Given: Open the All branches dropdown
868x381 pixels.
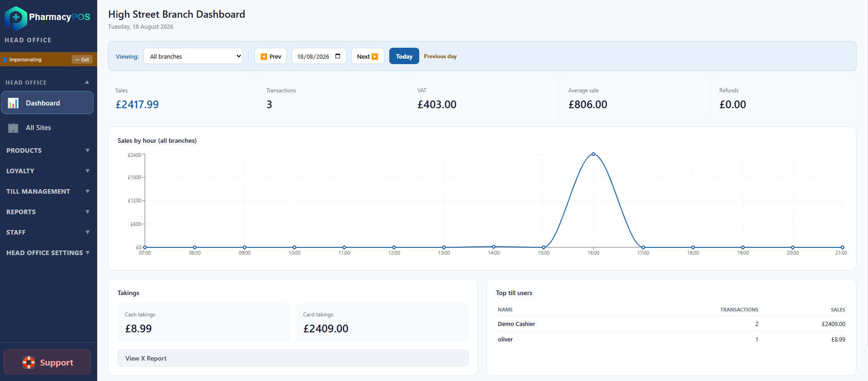Looking at the screenshot, I should pos(193,56).
